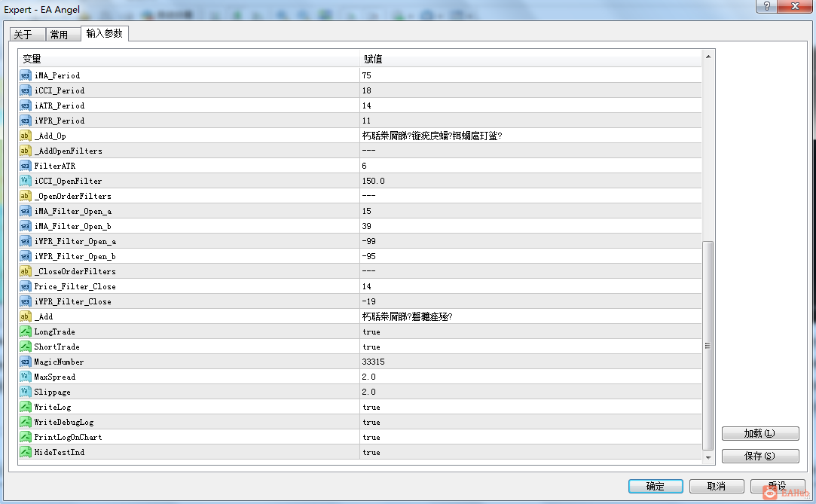Select the iMA_Filter_Open_b value 39

tap(367, 226)
